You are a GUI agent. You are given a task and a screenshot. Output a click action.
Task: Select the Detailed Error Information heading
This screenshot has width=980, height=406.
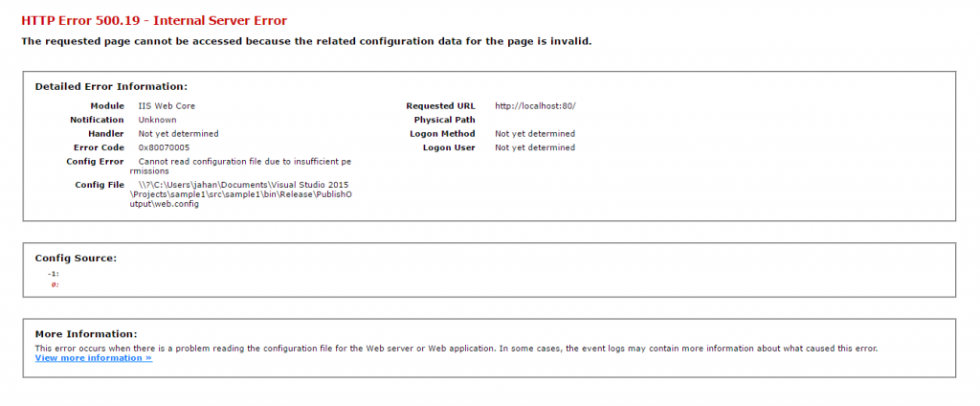(x=111, y=86)
